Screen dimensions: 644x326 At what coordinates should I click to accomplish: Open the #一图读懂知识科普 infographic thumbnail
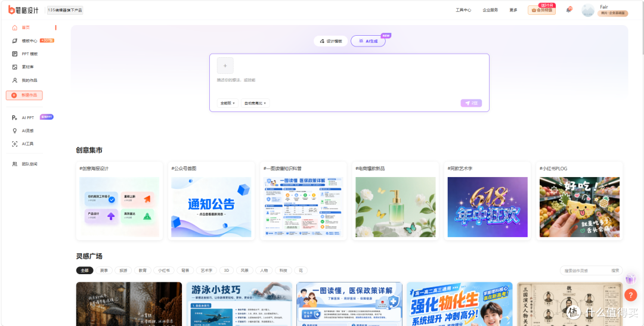tap(303, 207)
